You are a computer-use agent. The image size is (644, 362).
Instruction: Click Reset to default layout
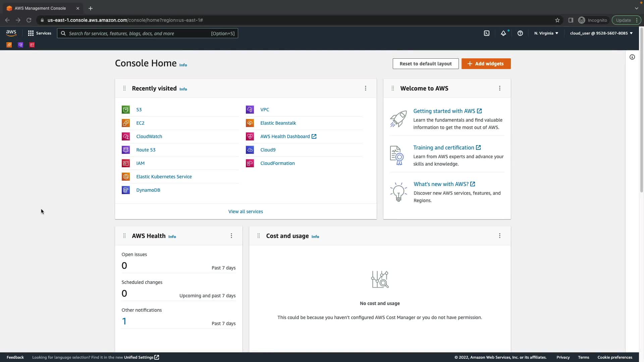(426, 64)
